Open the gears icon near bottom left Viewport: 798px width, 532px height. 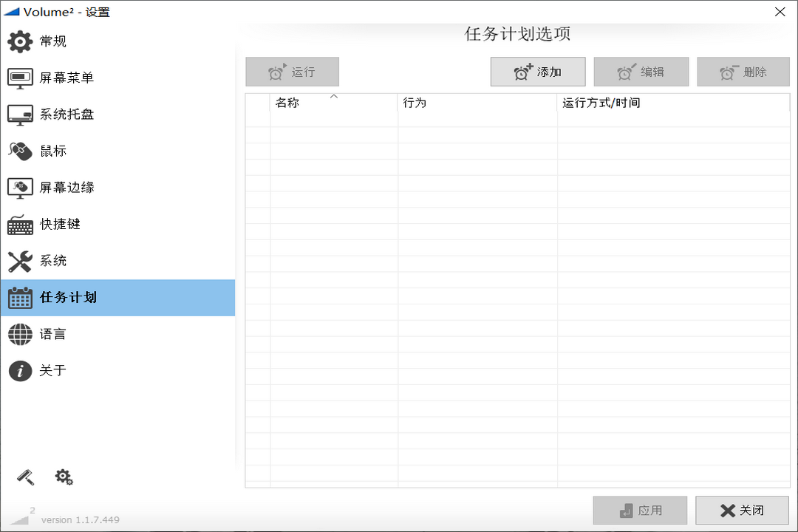click(x=64, y=477)
